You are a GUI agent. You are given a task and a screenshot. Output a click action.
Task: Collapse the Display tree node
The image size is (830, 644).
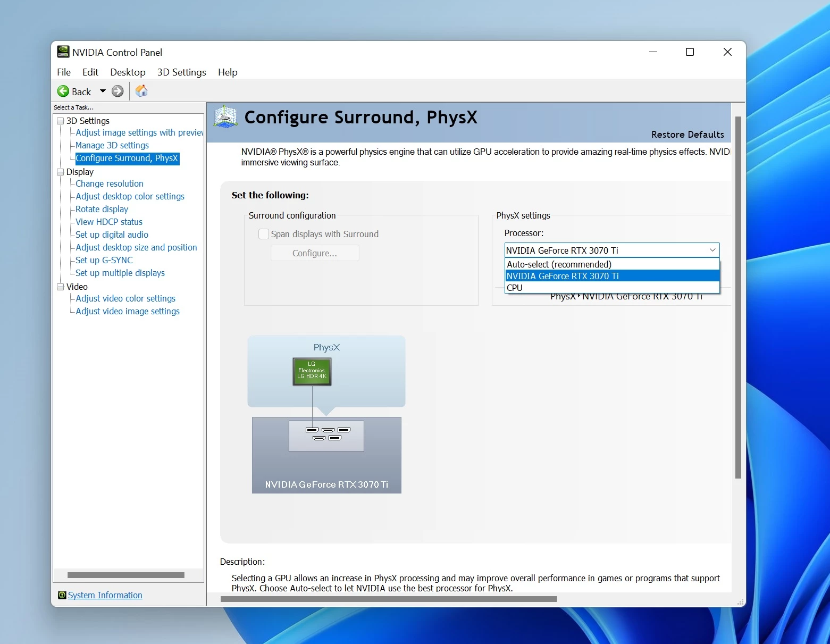[x=60, y=172]
